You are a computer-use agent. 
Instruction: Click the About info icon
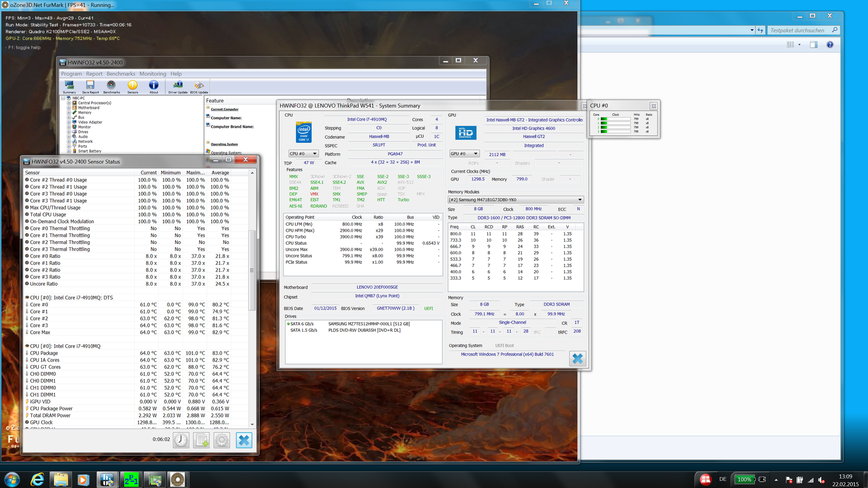tap(154, 86)
